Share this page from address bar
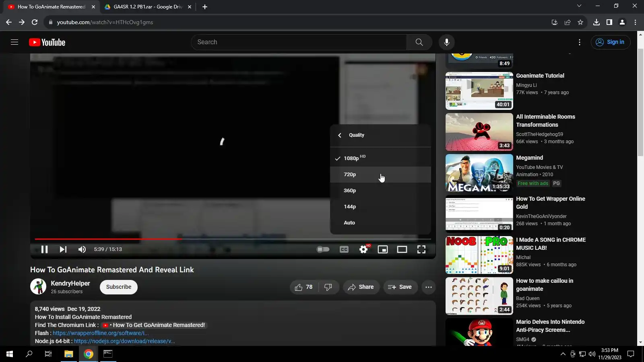 pyautogui.click(x=568, y=22)
